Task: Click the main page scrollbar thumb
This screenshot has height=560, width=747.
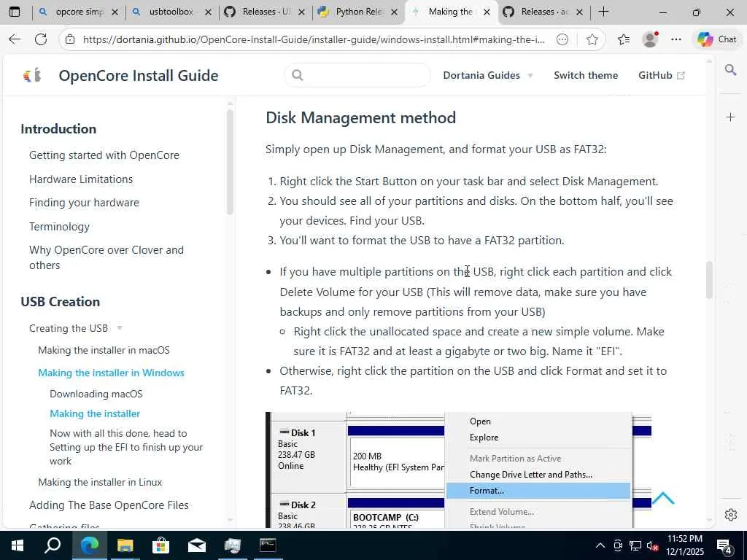Action: click(x=709, y=280)
